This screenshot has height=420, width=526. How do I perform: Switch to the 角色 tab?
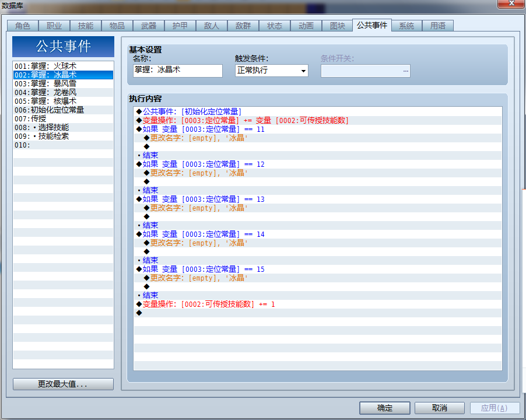click(x=23, y=26)
